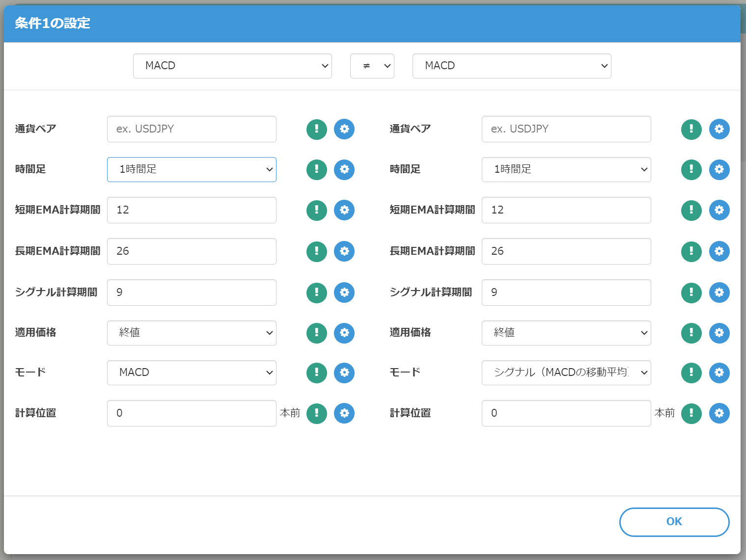
Task: Show info icon for right 適用価格
Action: (x=691, y=333)
